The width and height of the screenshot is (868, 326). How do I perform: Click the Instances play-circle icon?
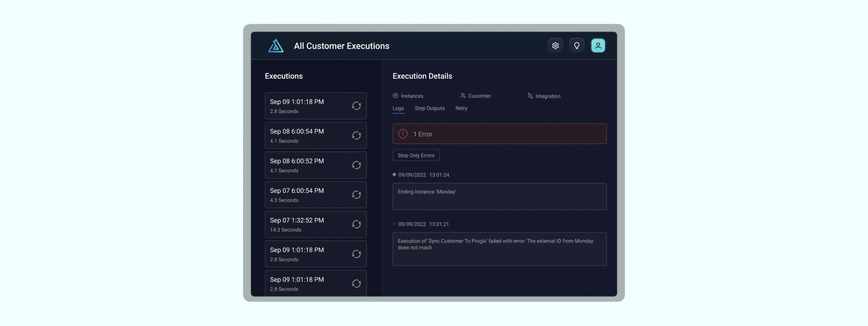coord(395,96)
